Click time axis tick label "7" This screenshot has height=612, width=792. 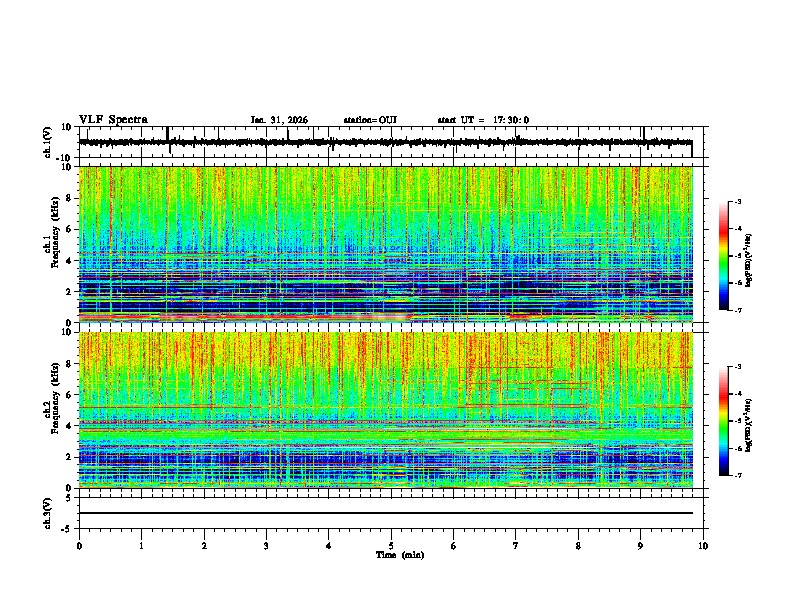point(516,546)
